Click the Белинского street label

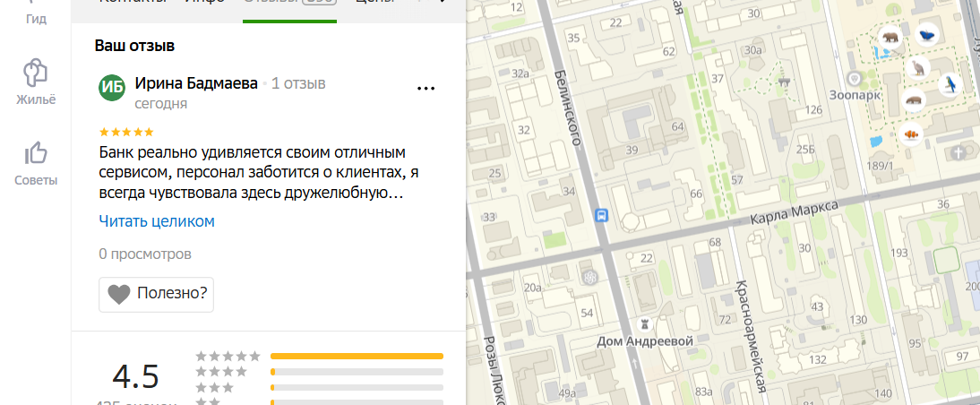(x=568, y=107)
